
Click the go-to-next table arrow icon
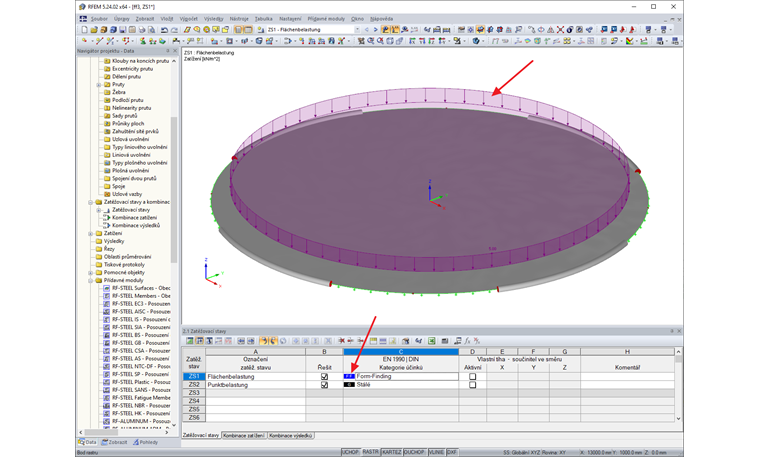(x=251, y=341)
